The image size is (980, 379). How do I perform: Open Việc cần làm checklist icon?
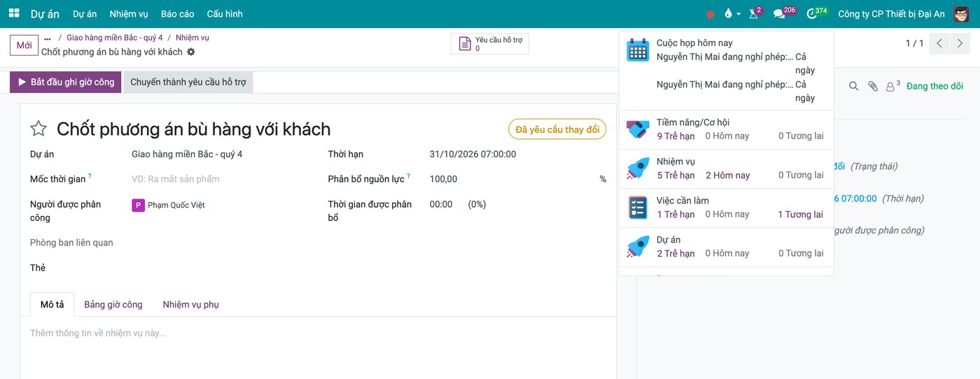pyautogui.click(x=638, y=207)
